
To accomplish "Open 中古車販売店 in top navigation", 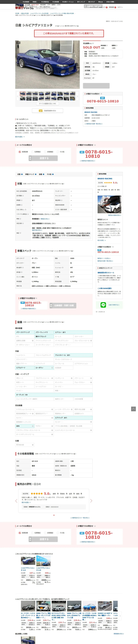I will coord(45,2).
